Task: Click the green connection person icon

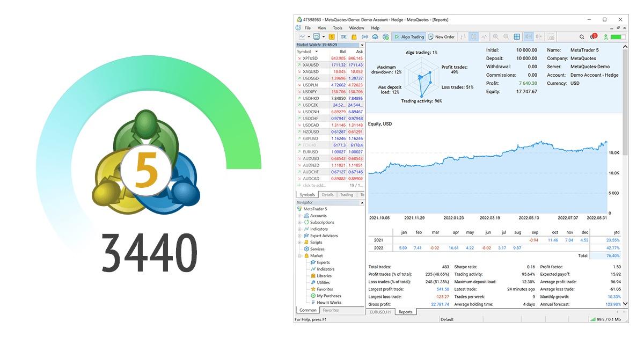Action: pos(605,37)
